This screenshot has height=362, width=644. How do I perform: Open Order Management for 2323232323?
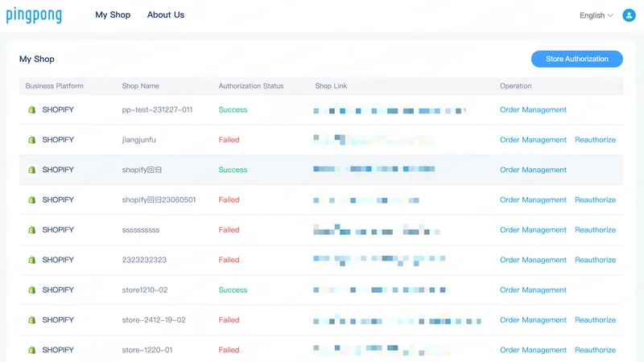click(x=533, y=260)
